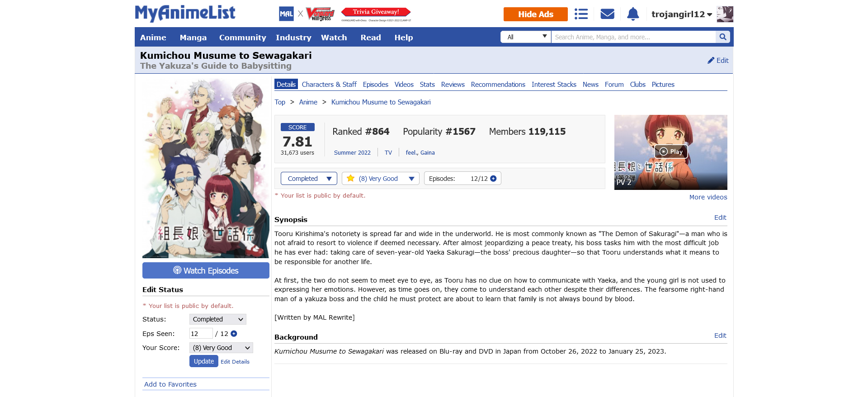Click the feel. studio link
868x397 pixels.
click(411, 153)
